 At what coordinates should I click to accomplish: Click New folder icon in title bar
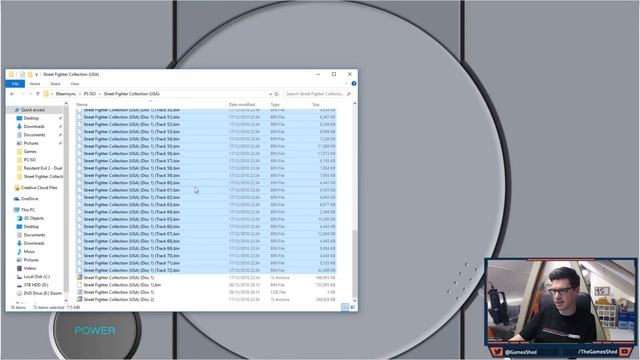pos(30,74)
